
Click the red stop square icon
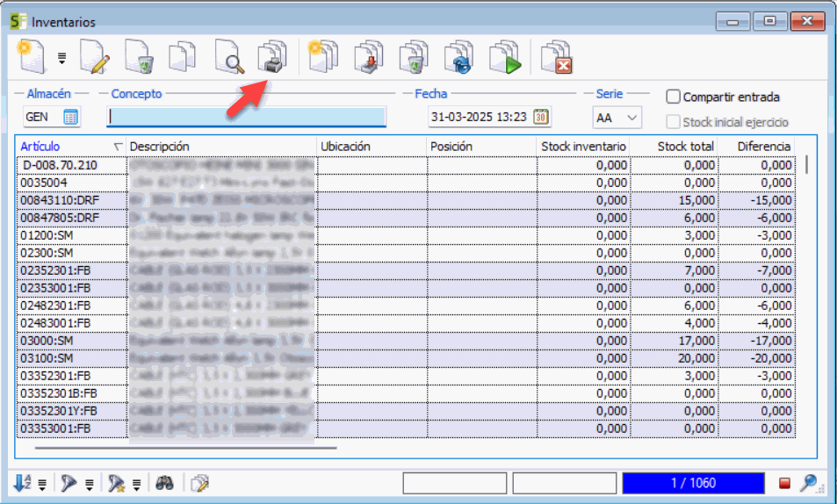[x=784, y=483]
